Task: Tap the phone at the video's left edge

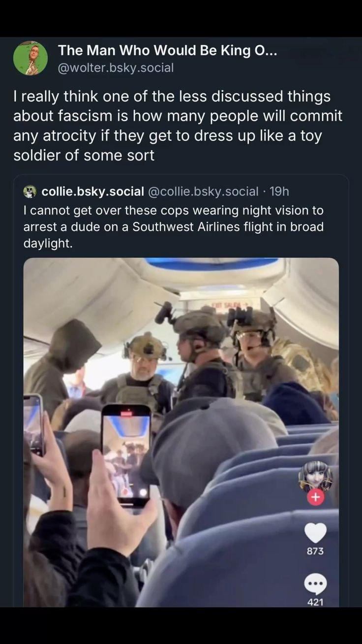Action: click(33, 423)
